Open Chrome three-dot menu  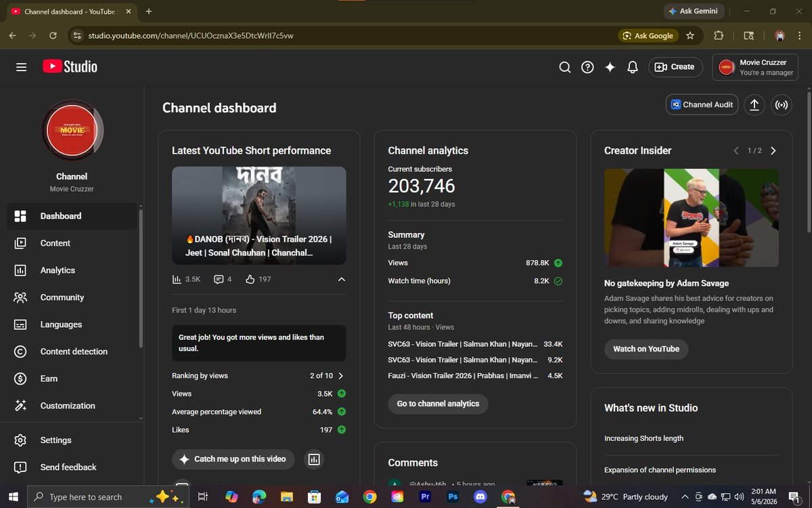[800, 35]
